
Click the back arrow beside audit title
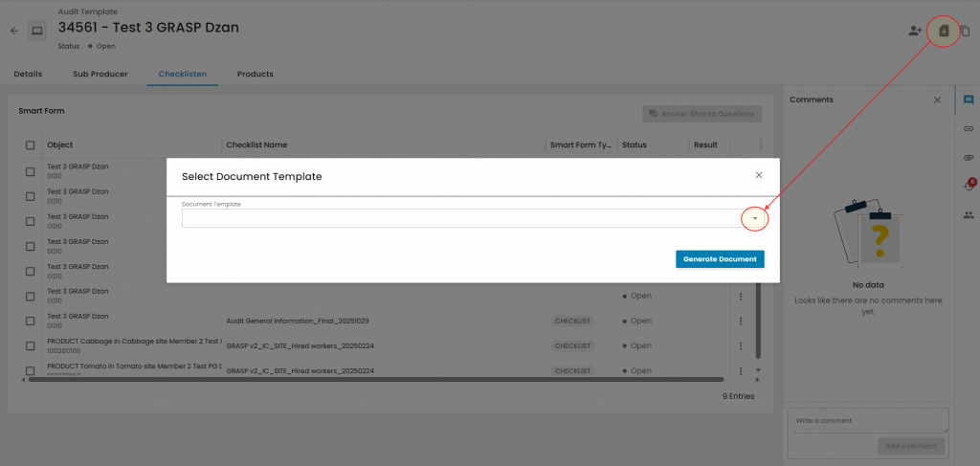pyautogui.click(x=14, y=31)
